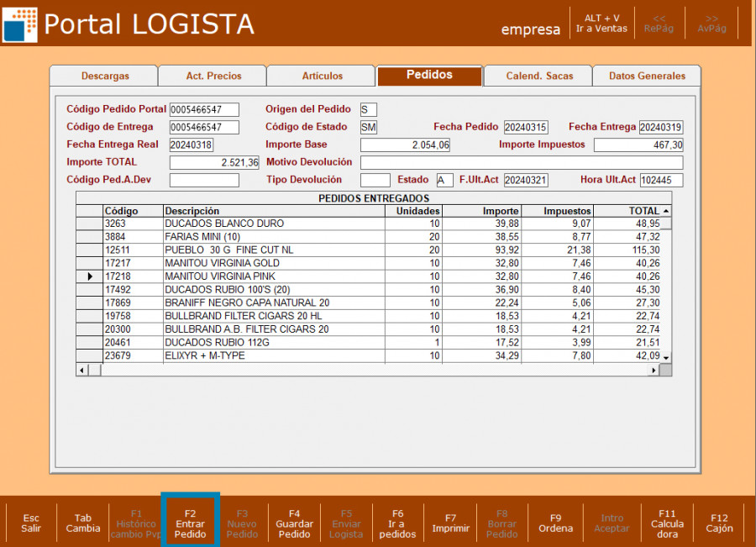The image size is (756, 547).
Task: Click F4 Guardar Pedido button
Action: [x=294, y=523]
